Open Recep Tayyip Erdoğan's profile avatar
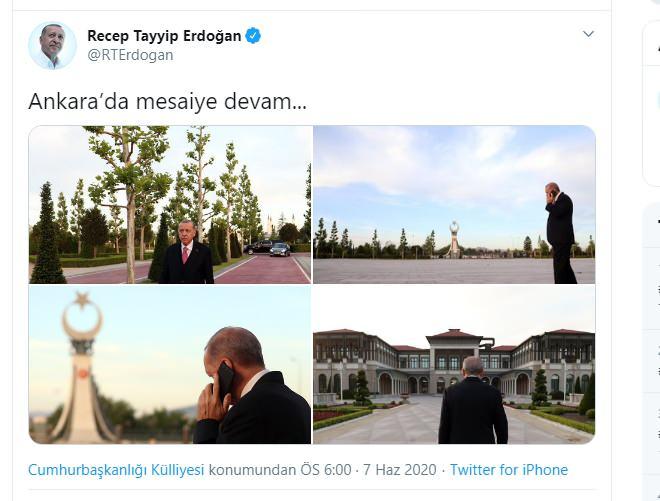This screenshot has width=660, height=501. coord(52,45)
